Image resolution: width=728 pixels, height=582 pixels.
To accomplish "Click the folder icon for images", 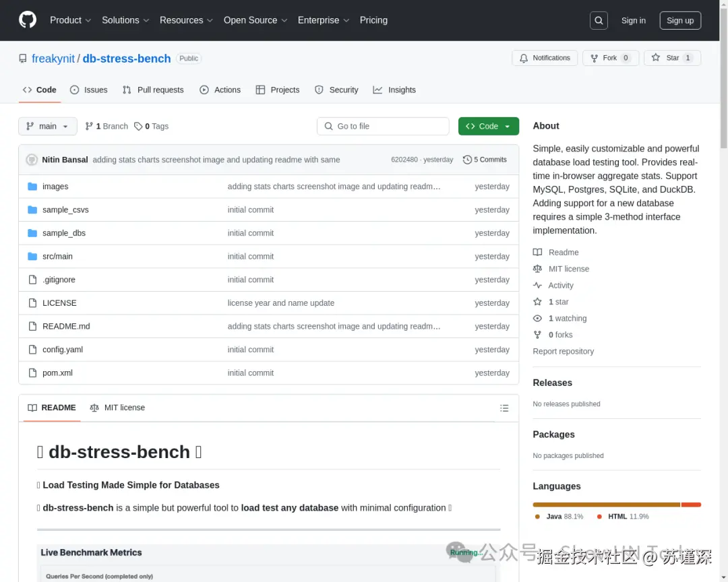I will (x=32, y=186).
